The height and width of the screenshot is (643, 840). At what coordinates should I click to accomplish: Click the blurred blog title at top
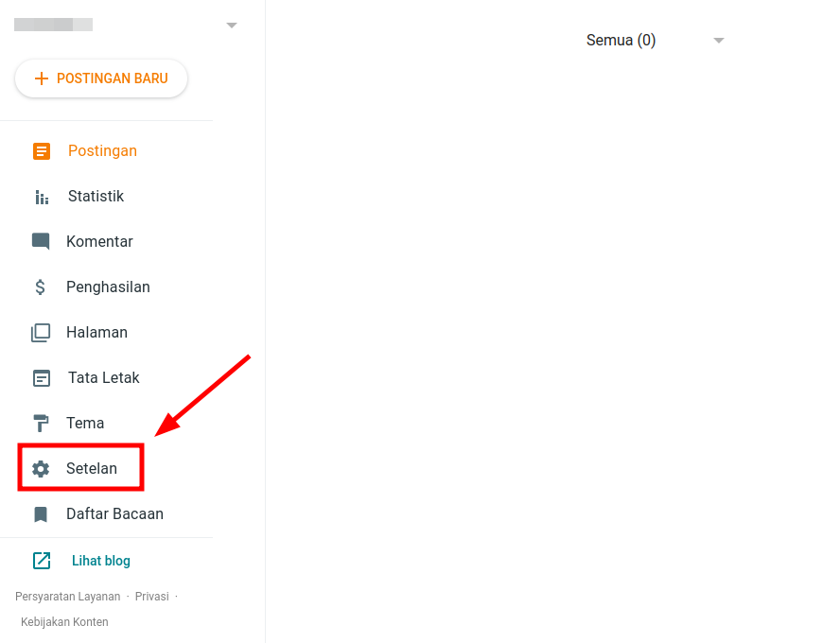(54, 25)
